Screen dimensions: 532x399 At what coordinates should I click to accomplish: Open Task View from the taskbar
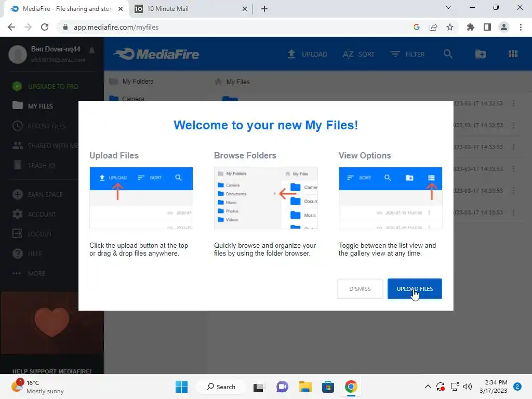click(259, 387)
